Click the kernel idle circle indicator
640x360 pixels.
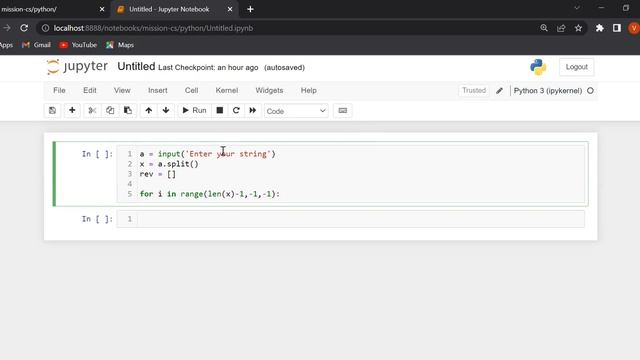point(590,91)
